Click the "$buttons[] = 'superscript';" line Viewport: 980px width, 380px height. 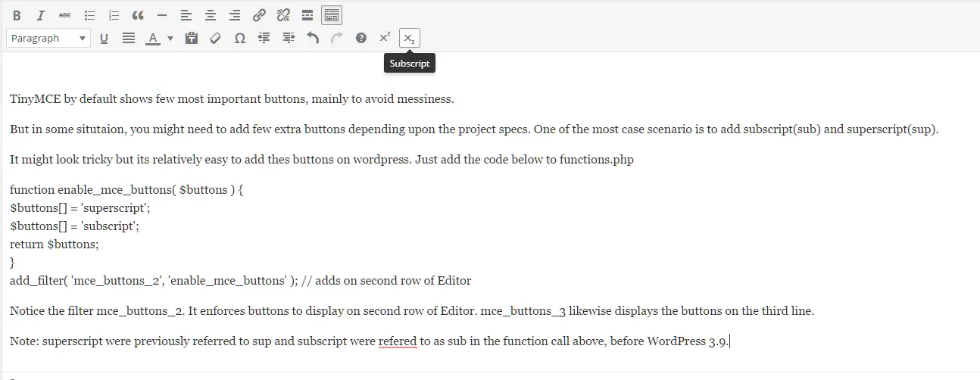(80, 208)
